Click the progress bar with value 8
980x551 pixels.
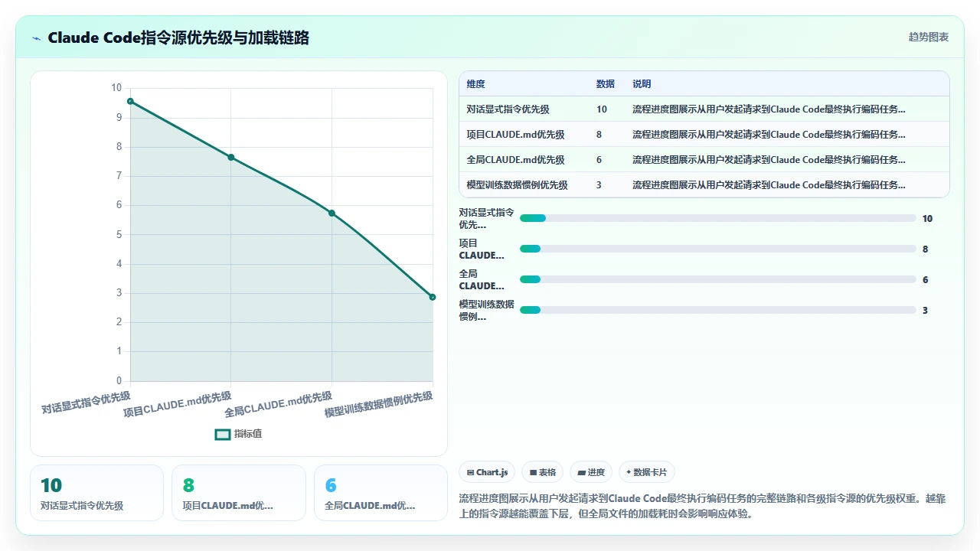(x=718, y=249)
